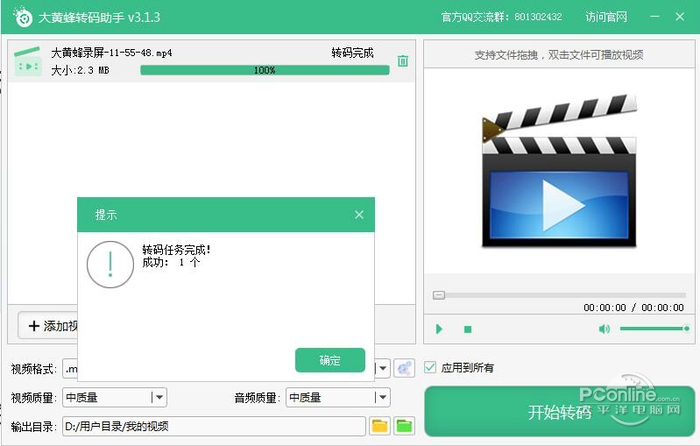Stop playback with the square stop button
This screenshot has width=700, height=446.
pyautogui.click(x=467, y=329)
